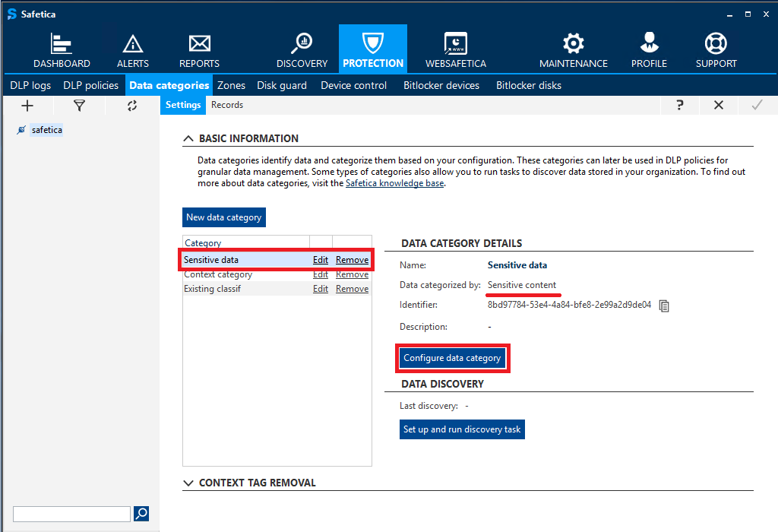Select the Existing classif row

(277, 289)
